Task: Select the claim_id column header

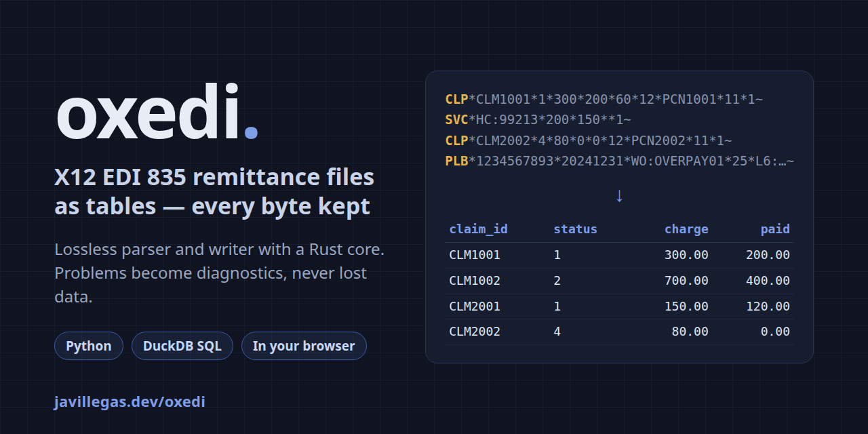Action: [x=478, y=229]
